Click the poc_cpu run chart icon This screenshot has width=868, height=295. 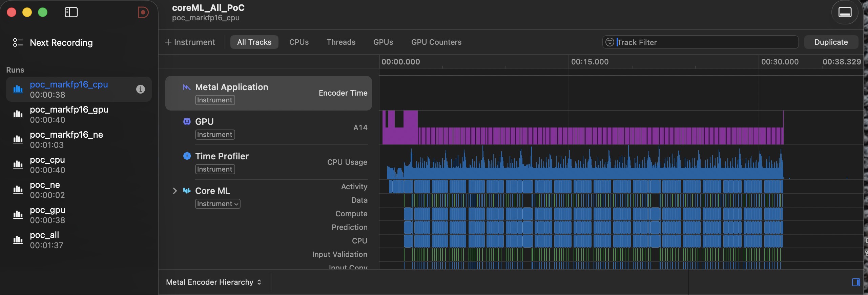pos(18,164)
